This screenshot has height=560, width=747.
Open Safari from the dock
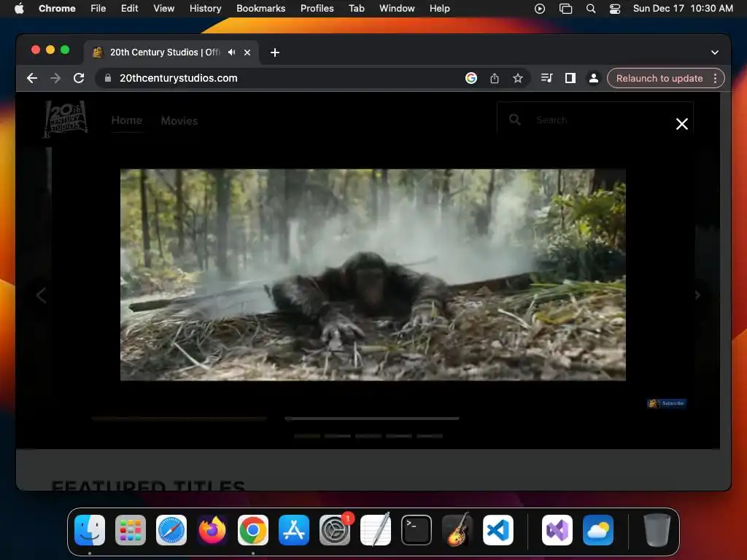171,530
